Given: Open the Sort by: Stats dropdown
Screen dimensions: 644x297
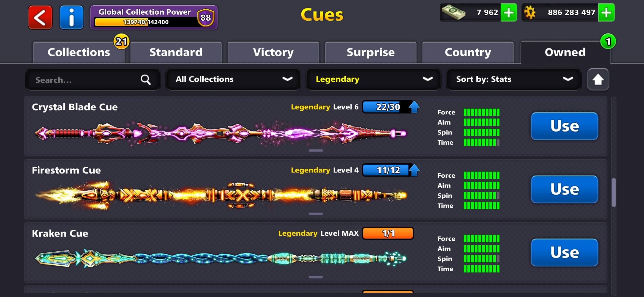Looking at the screenshot, I should point(514,79).
